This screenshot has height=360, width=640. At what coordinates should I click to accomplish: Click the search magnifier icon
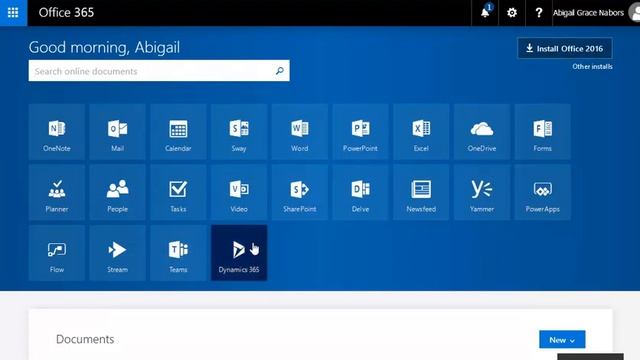tap(280, 71)
